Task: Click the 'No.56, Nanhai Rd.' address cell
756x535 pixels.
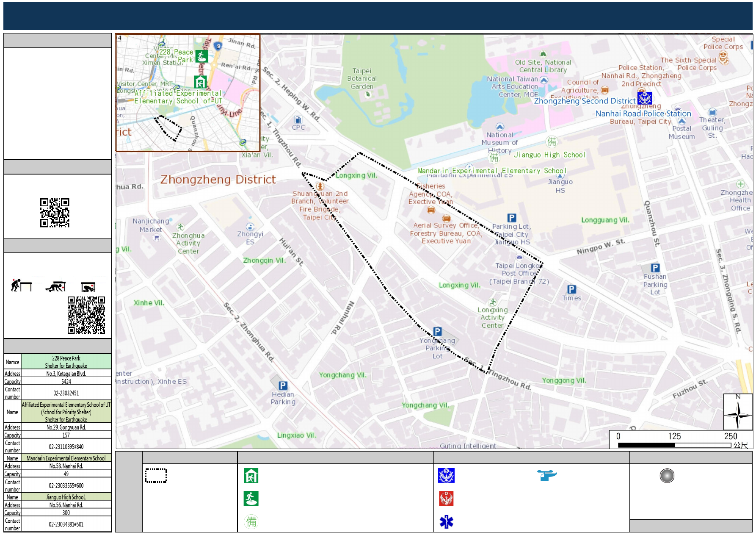Action: 66,505
